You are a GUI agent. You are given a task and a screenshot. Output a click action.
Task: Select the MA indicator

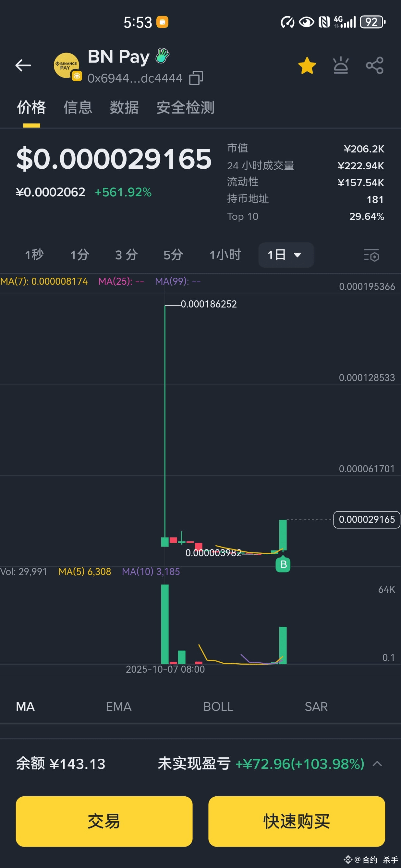(25, 706)
